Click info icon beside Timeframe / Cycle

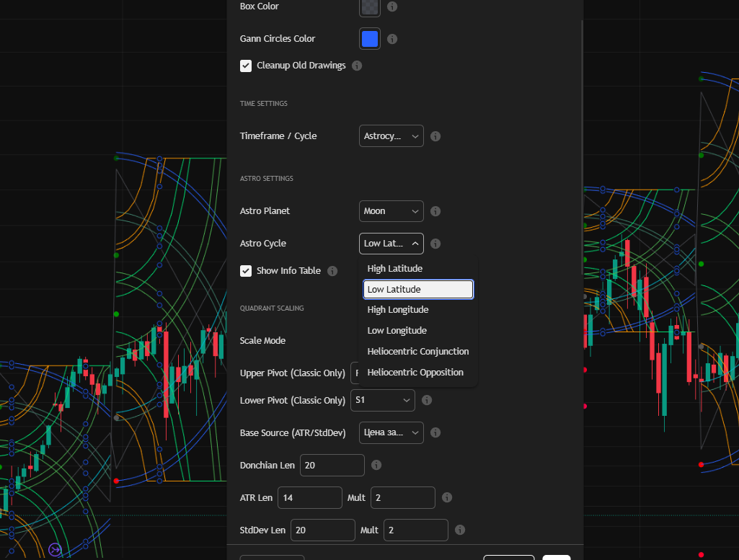(x=435, y=136)
